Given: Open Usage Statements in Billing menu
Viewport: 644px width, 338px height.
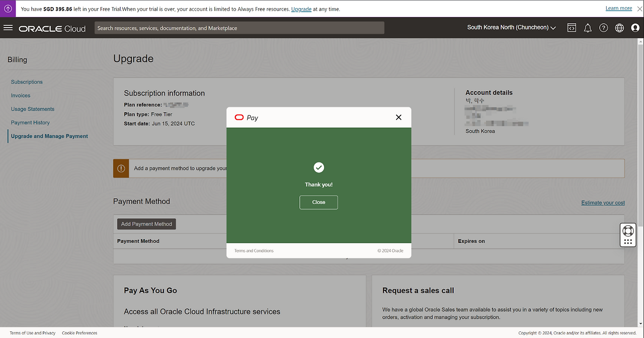Looking at the screenshot, I should [33, 109].
